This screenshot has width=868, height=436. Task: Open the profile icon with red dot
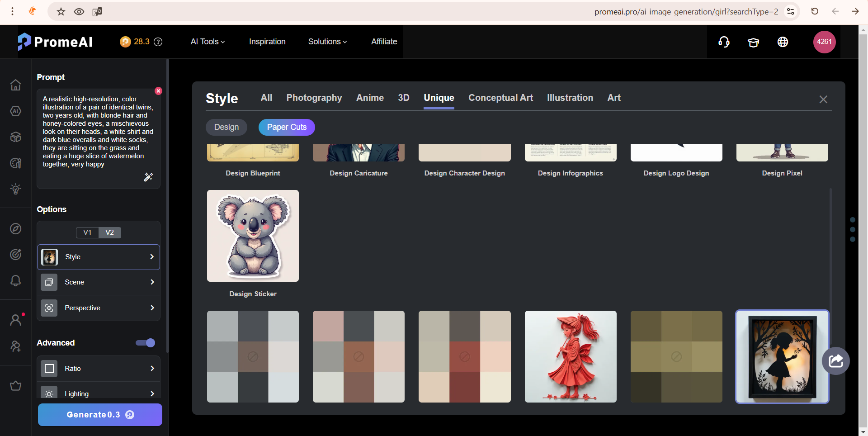click(16, 320)
